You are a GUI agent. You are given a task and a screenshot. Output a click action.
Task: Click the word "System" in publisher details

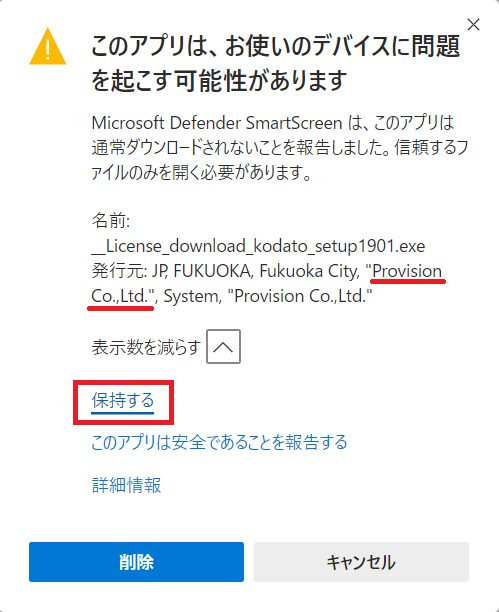coord(192,296)
